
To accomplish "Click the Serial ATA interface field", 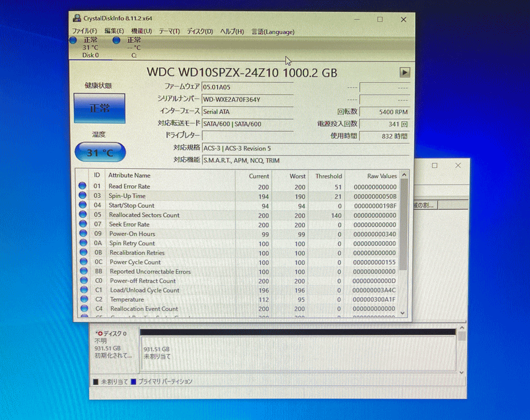I will pyautogui.click(x=247, y=112).
